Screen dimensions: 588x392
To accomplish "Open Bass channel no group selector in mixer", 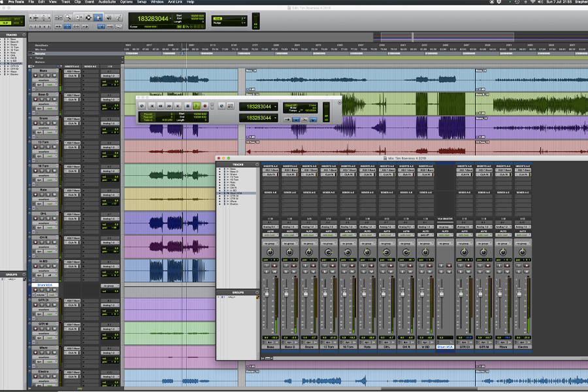I will pyautogui.click(x=270, y=244).
